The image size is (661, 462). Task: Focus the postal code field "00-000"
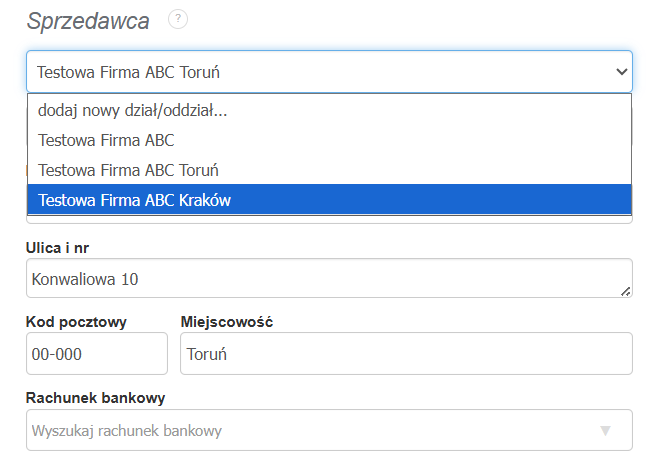[96, 354]
